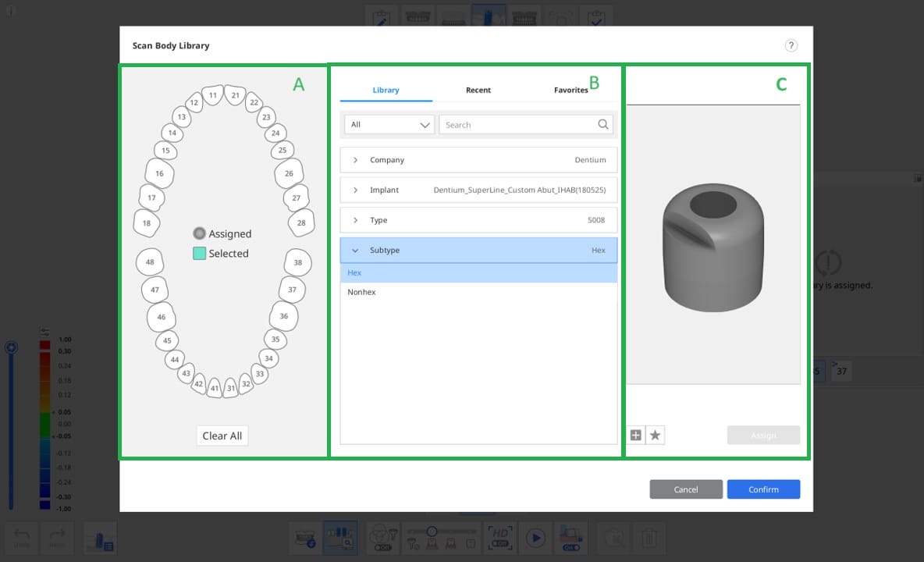Select tooth 35 on the chart
This screenshot has height=562, width=924.
tap(275, 340)
